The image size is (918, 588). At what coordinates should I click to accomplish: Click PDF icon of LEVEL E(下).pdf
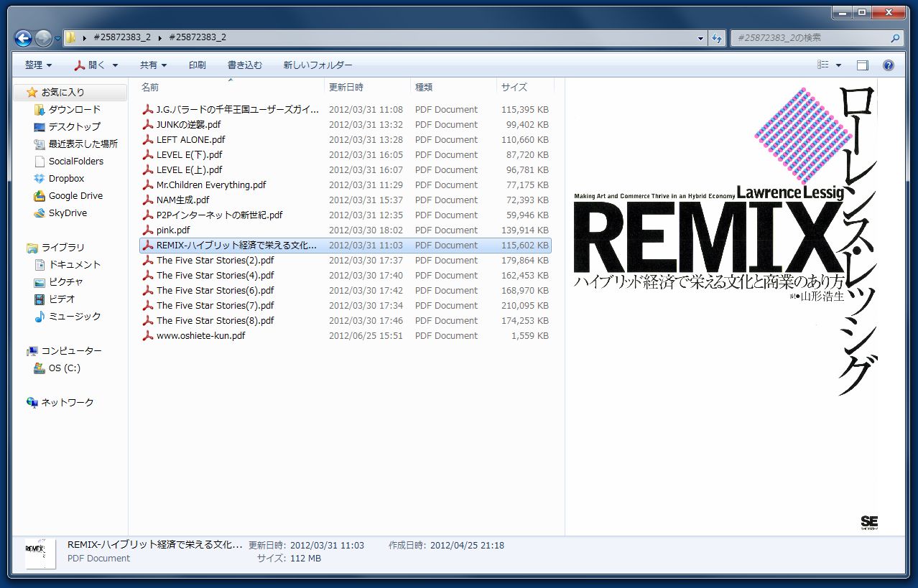click(x=148, y=154)
